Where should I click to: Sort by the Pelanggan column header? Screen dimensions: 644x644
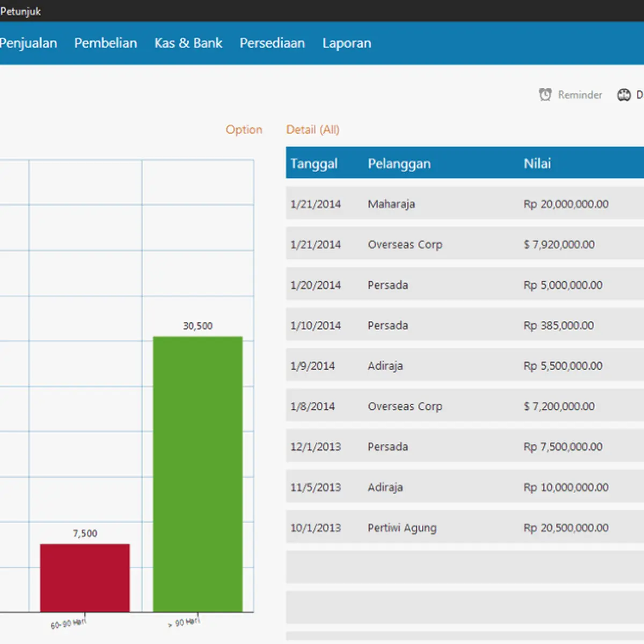(399, 163)
